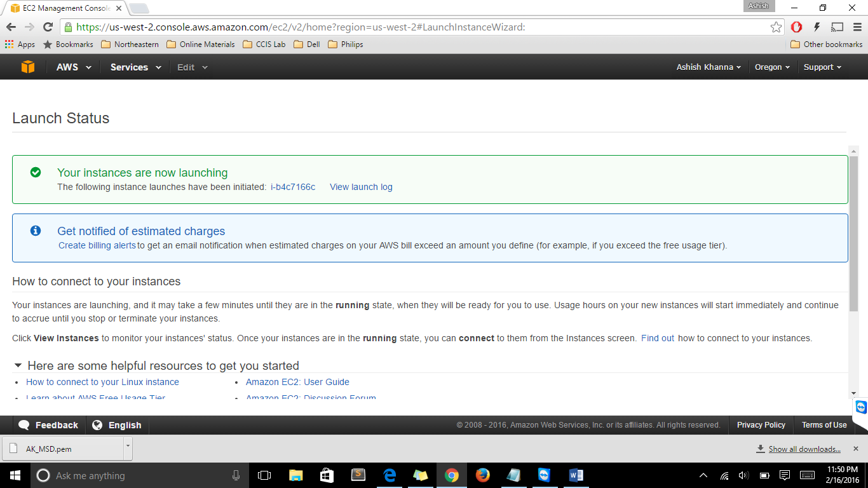Click the Opera extension icon in toolbar

pos(796,27)
